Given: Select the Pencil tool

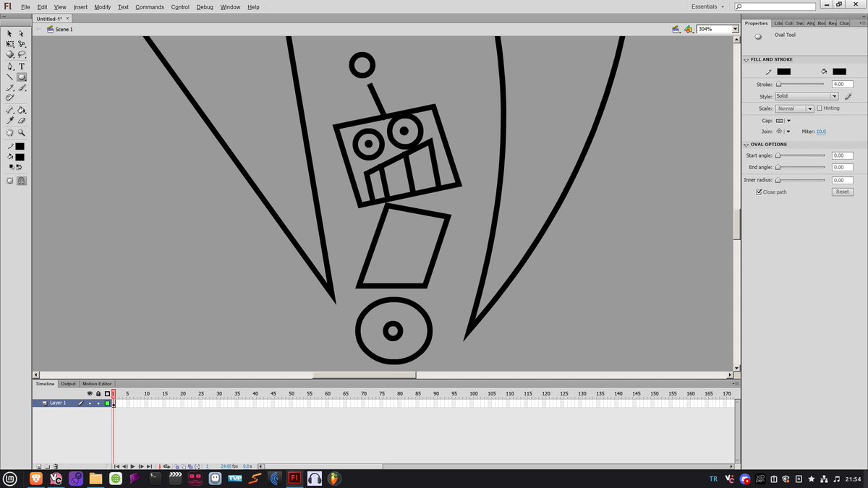Looking at the screenshot, I should tap(10, 87).
